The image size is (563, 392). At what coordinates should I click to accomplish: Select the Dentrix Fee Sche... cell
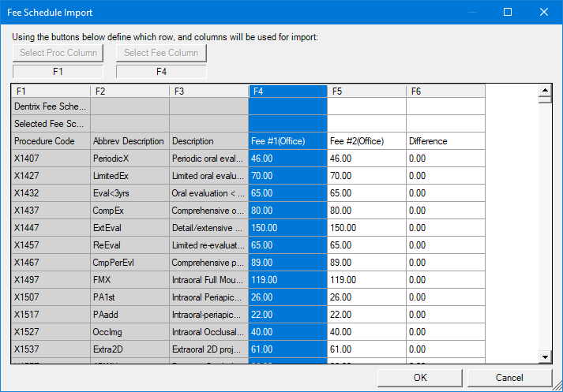click(51, 106)
